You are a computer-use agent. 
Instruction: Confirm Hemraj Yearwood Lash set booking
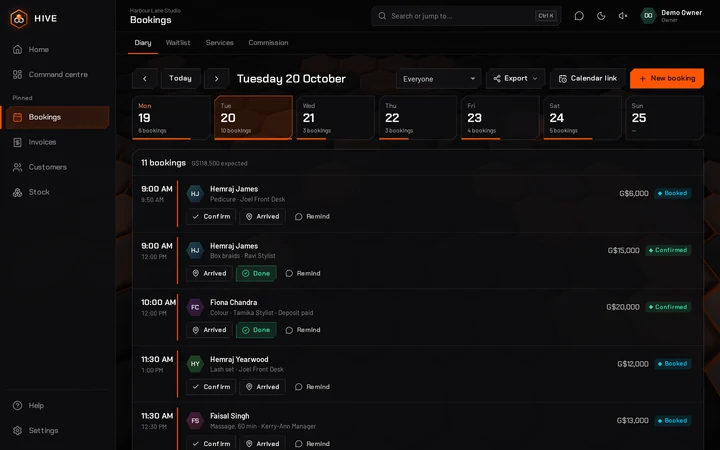click(x=211, y=387)
